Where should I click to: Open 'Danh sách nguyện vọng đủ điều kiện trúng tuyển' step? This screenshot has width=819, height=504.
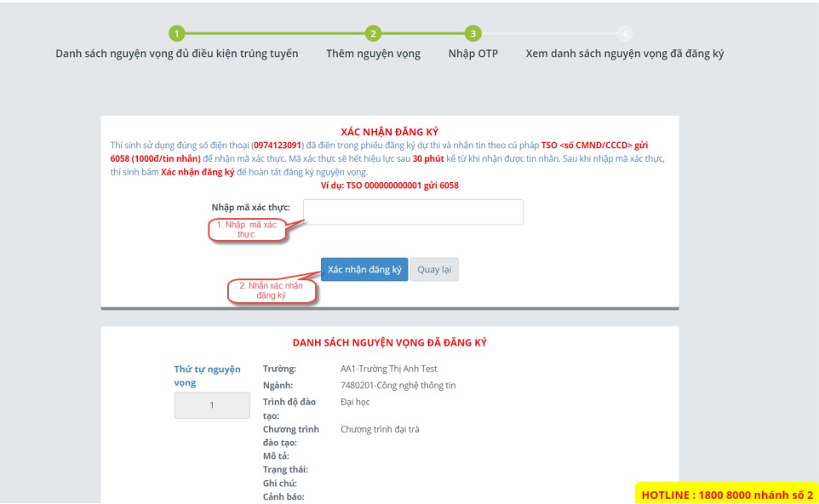coord(177,54)
